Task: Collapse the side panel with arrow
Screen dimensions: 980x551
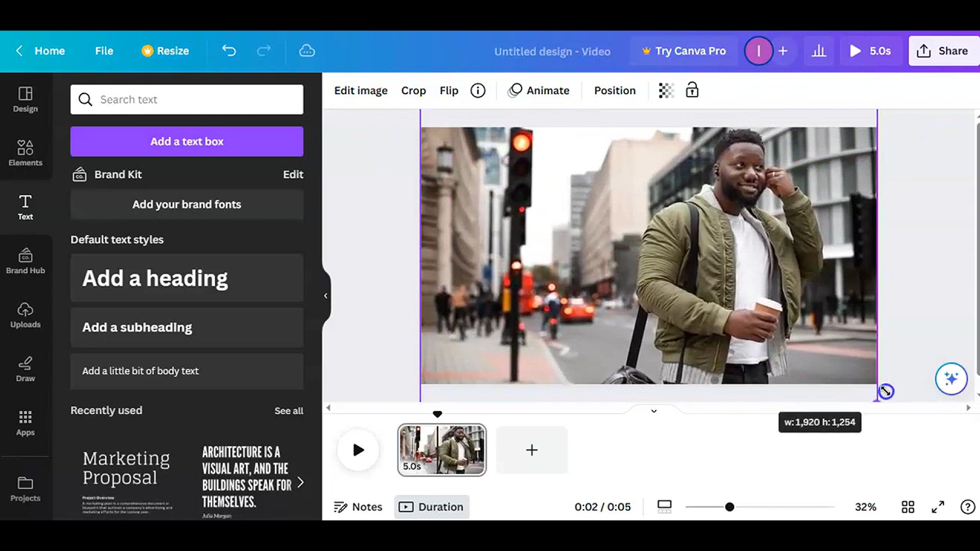Action: [326, 295]
